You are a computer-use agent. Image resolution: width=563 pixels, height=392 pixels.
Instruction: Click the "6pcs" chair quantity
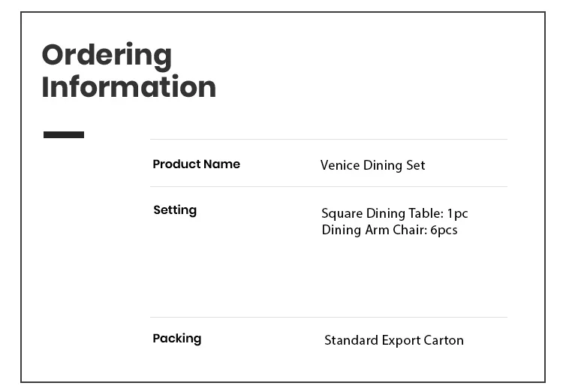(x=444, y=230)
